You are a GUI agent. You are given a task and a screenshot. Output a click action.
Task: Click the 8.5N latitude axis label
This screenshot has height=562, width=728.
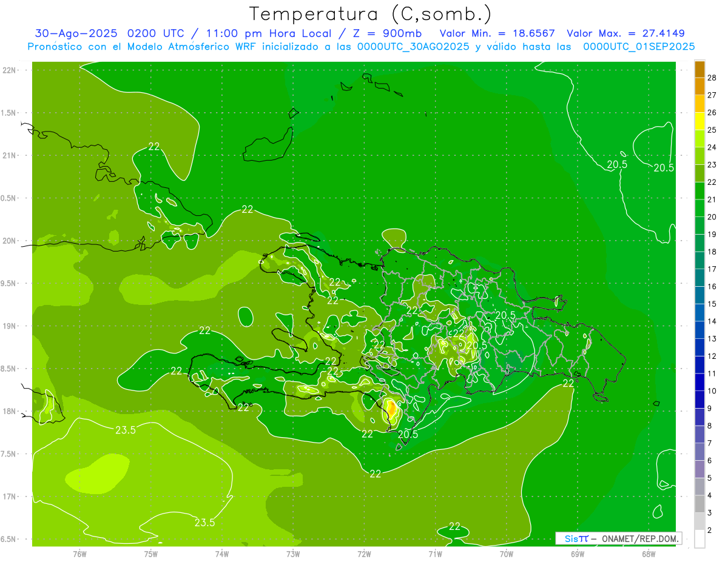click(8, 369)
